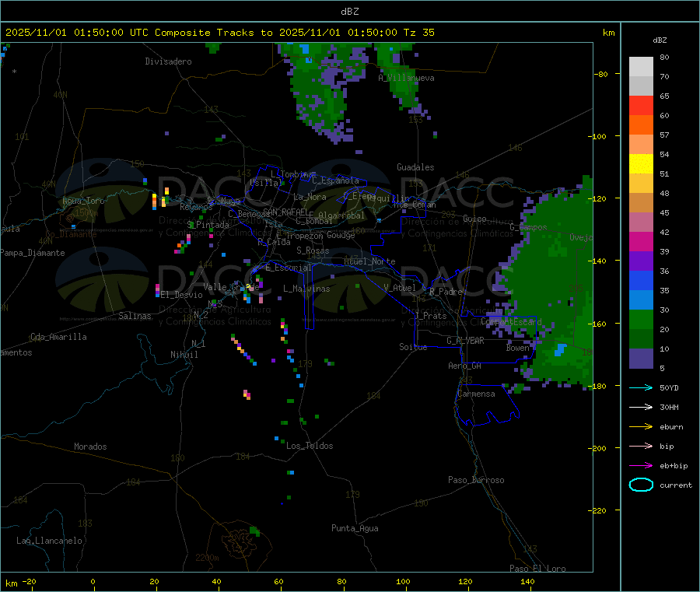This screenshot has width=700, height=592.
Task: Select the bright green 20-30 dBZ swatch
Action: tap(641, 319)
